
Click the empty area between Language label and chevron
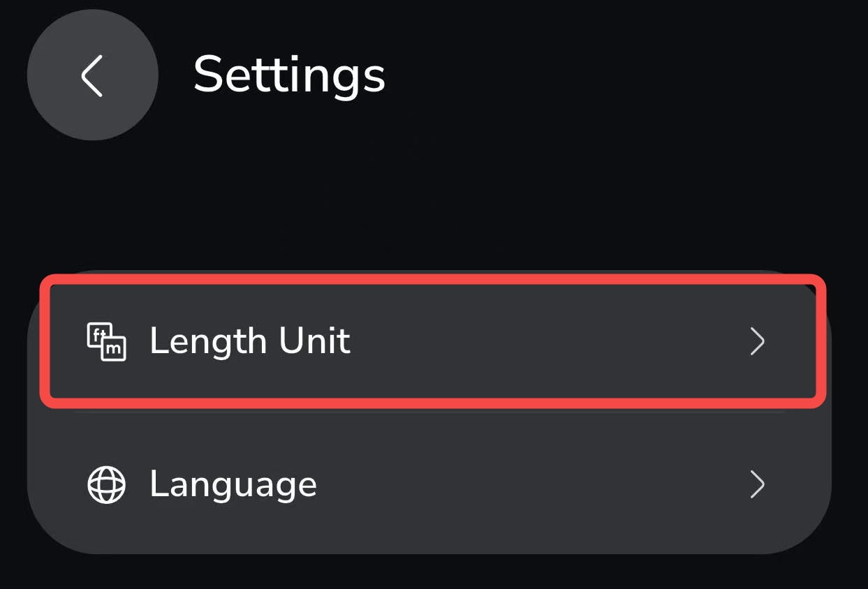click(x=531, y=484)
